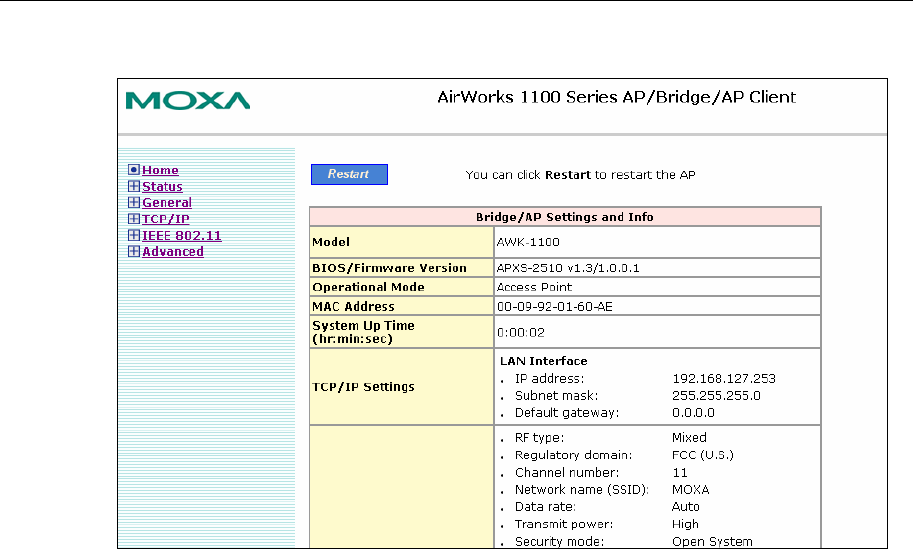Select channel number value 11
This screenshot has height=549, width=913.
coord(680,472)
